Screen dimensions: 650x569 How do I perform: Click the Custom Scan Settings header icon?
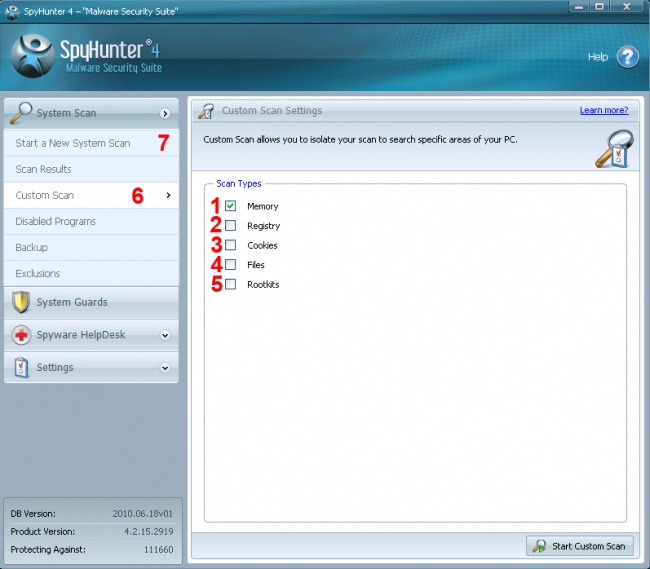(x=207, y=111)
